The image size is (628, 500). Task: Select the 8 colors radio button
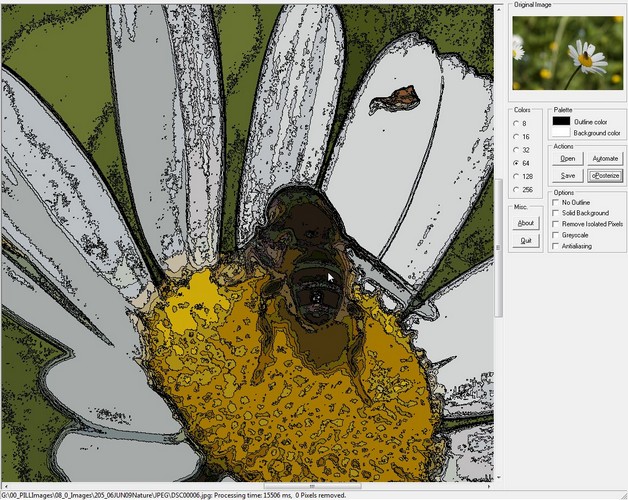[x=516, y=123]
